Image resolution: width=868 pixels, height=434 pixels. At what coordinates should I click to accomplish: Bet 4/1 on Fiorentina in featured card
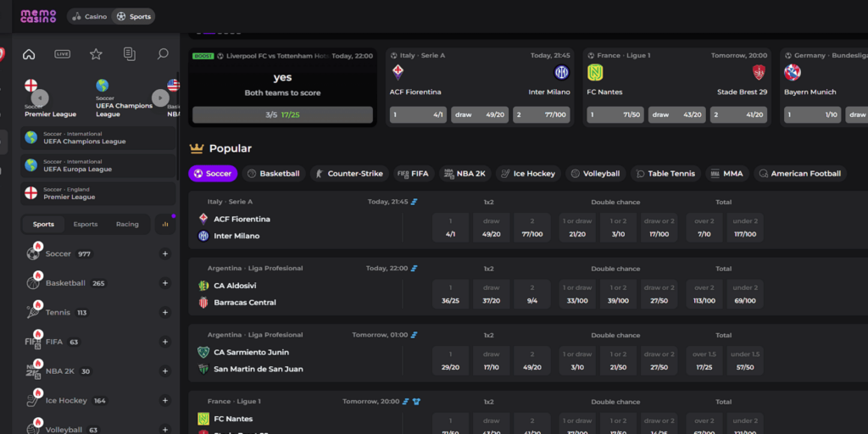tap(418, 115)
